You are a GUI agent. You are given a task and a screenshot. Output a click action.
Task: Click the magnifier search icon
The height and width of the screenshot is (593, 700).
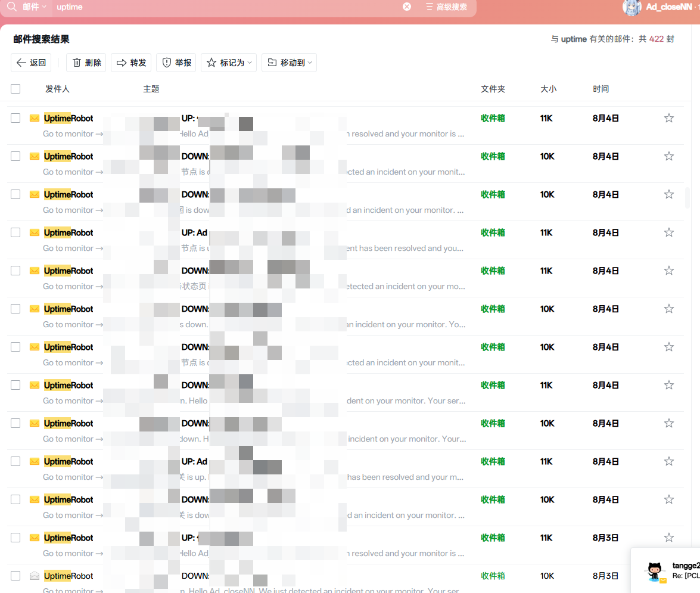coord(12,7)
